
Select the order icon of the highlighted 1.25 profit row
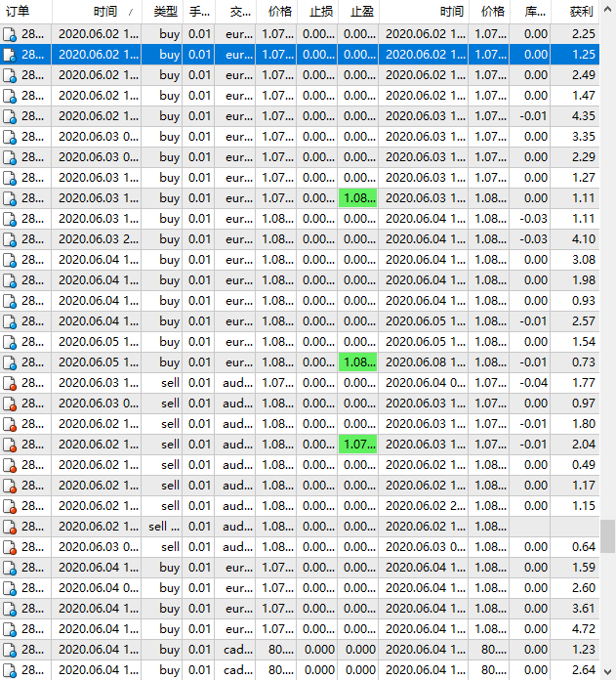coord(10,55)
